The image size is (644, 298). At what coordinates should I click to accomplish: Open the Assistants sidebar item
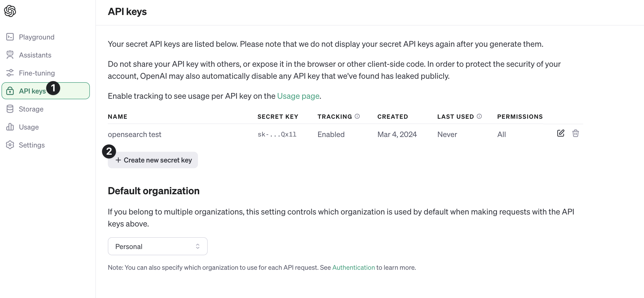point(35,55)
